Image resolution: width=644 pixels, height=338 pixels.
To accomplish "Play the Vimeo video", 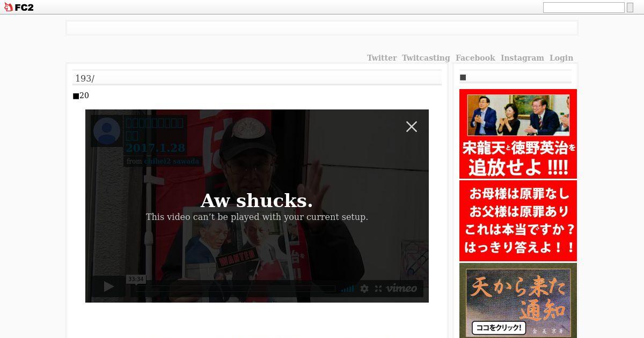I will click(x=108, y=286).
